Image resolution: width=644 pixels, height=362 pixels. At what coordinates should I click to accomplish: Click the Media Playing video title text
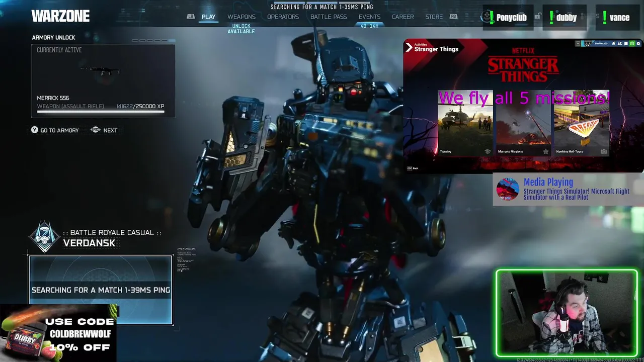click(x=577, y=194)
